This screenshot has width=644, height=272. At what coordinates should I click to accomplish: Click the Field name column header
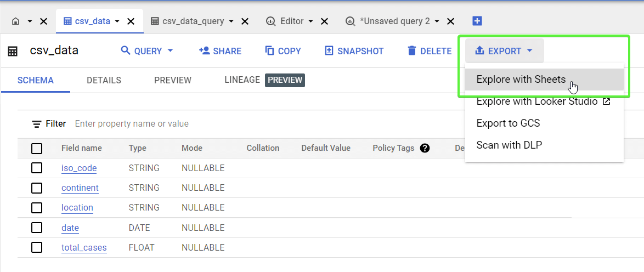click(x=81, y=148)
